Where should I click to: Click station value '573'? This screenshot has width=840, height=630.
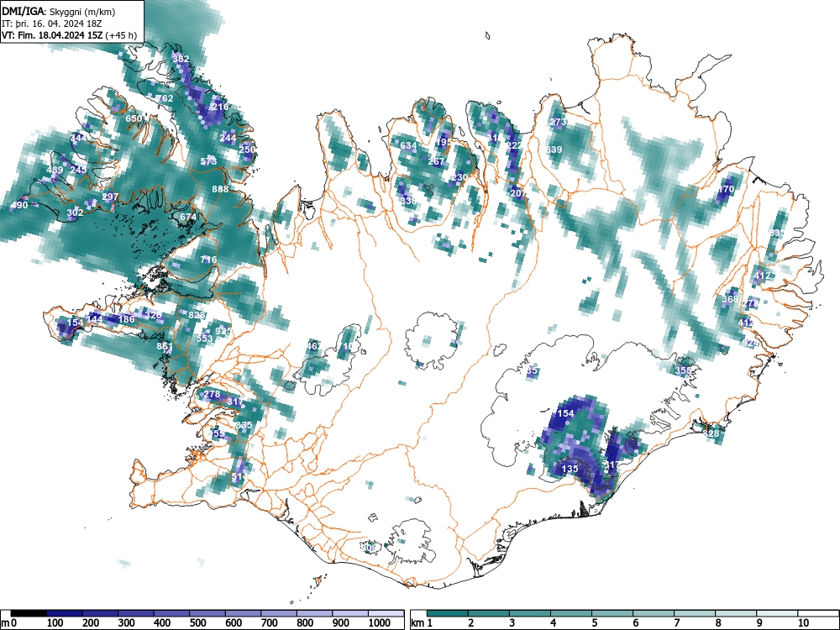pos(208,161)
